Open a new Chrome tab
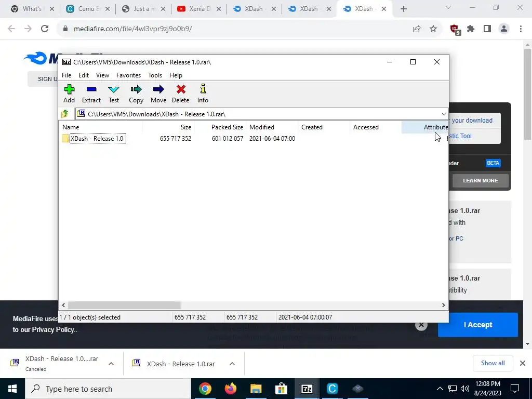 tap(403, 9)
